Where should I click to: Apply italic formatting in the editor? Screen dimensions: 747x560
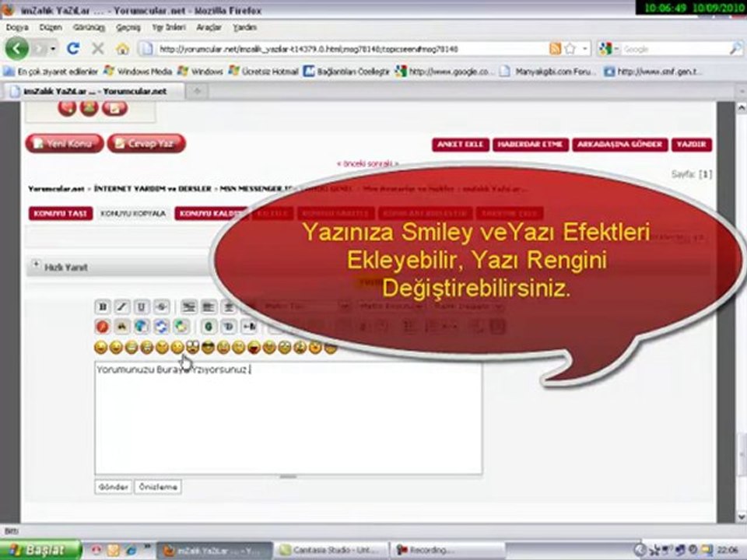point(122,306)
